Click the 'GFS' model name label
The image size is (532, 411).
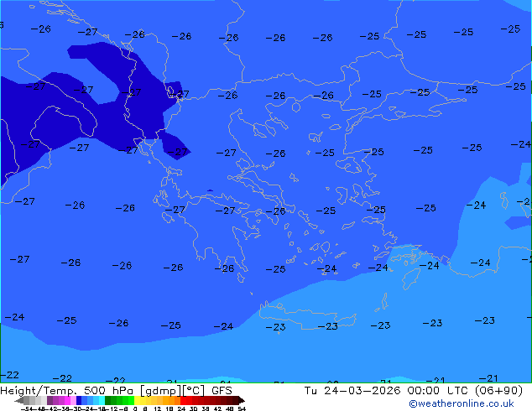[x=222, y=391]
